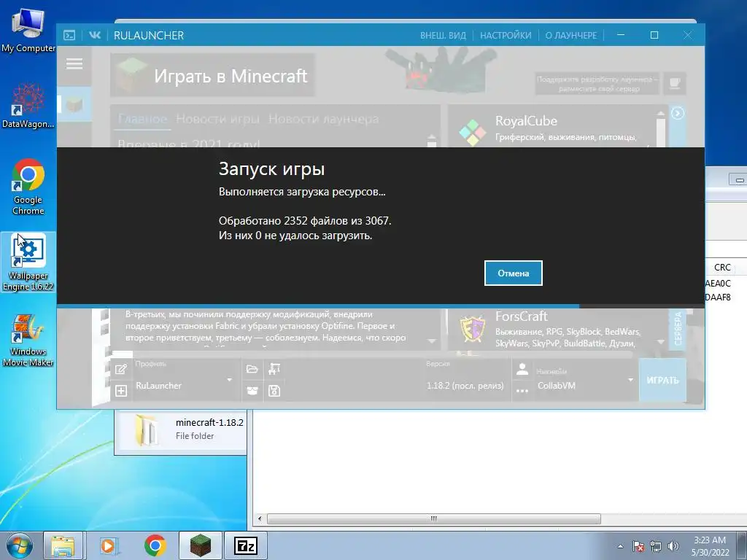Open the НАСТРОЙКИ menu

pyautogui.click(x=506, y=35)
